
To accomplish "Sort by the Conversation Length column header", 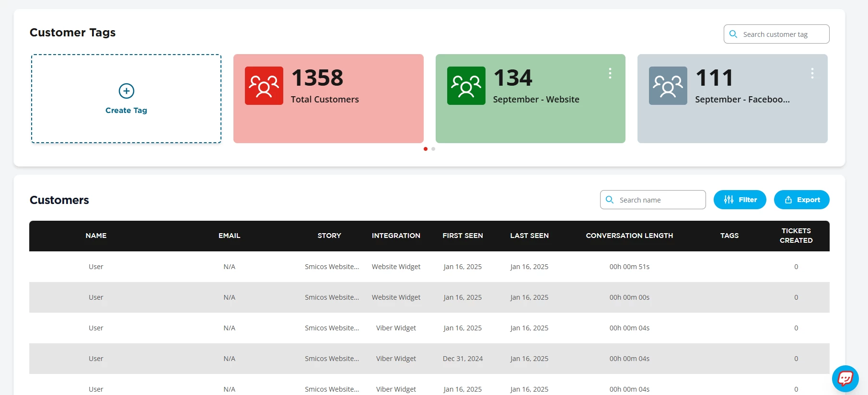I will coord(629,236).
